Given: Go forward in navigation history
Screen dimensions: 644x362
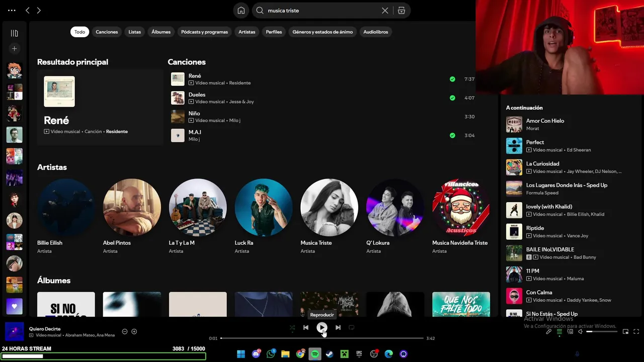Looking at the screenshot, I should click(39, 11).
